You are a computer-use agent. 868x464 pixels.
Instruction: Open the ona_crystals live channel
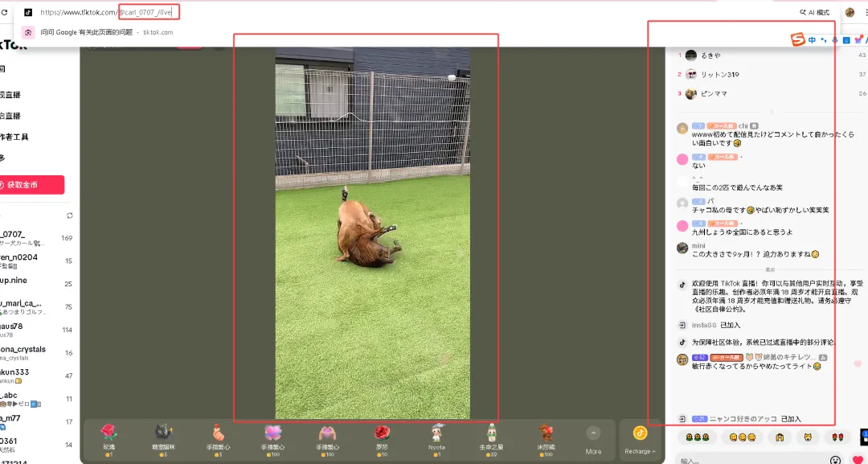[36, 353]
